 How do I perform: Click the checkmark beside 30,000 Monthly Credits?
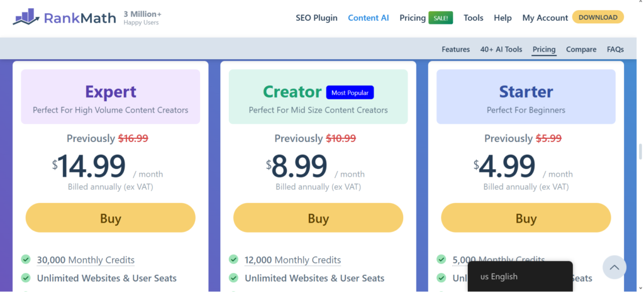pos(26,259)
